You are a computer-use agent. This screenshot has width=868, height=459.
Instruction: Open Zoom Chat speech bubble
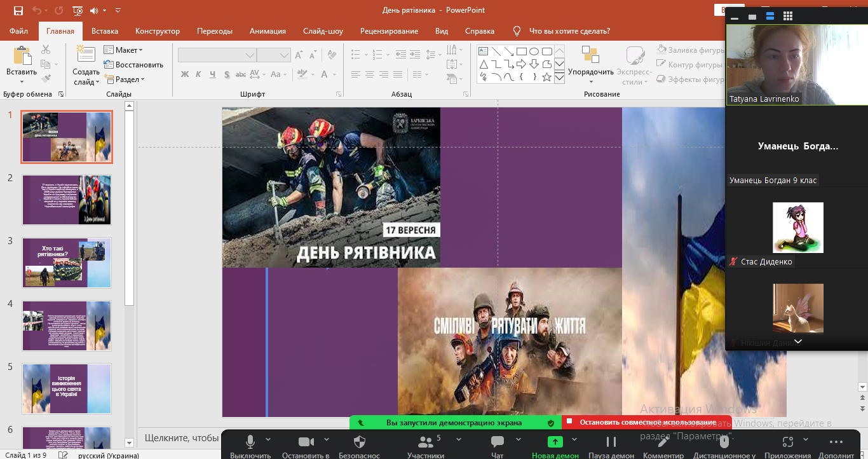[x=498, y=441]
